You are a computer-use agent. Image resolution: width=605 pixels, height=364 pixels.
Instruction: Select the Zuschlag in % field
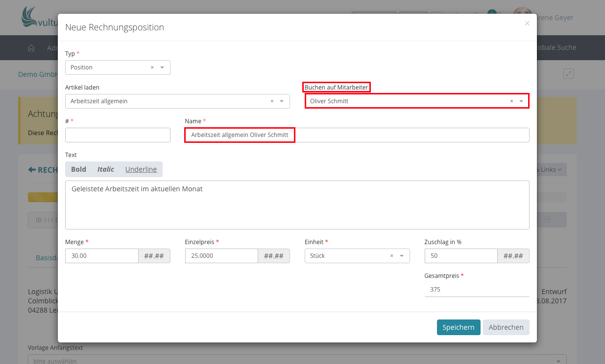(x=460, y=256)
